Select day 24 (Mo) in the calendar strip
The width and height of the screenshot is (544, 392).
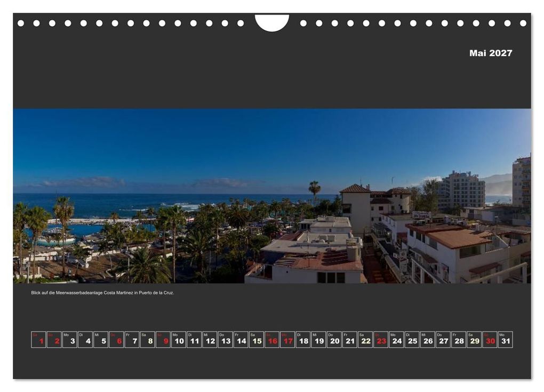click(397, 340)
